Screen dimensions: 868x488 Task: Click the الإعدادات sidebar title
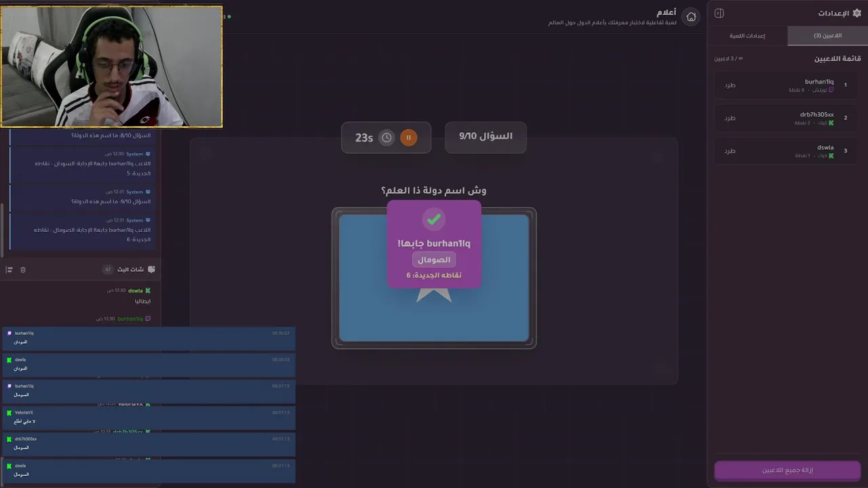coord(833,14)
